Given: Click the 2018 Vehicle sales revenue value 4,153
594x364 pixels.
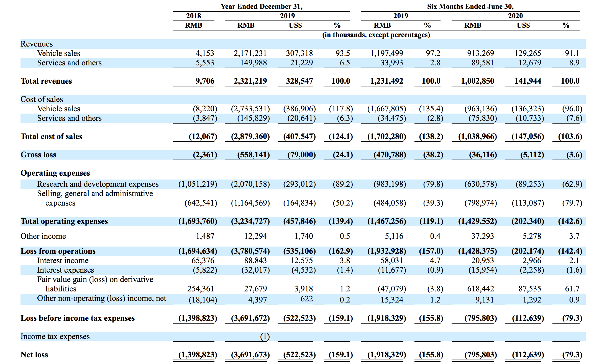Looking at the screenshot, I should (205, 53).
